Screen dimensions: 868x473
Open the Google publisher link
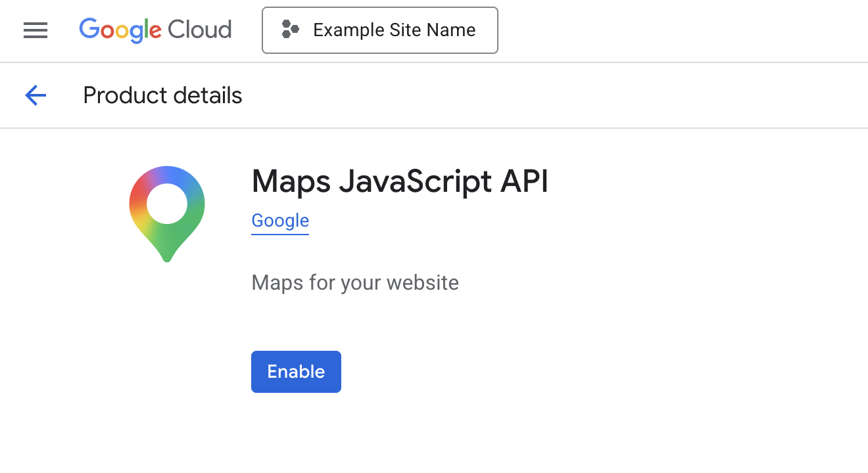tap(280, 221)
